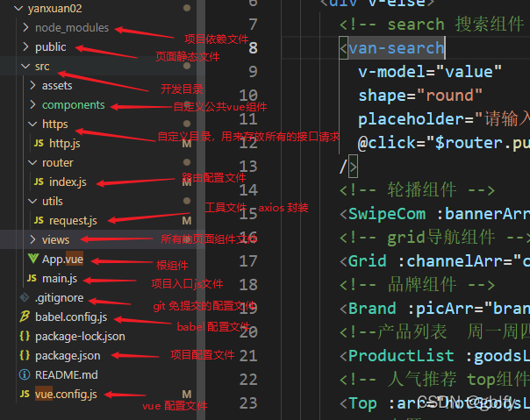The width and height of the screenshot is (530, 420).
Task: Select the public folder name
Action: [x=51, y=47]
